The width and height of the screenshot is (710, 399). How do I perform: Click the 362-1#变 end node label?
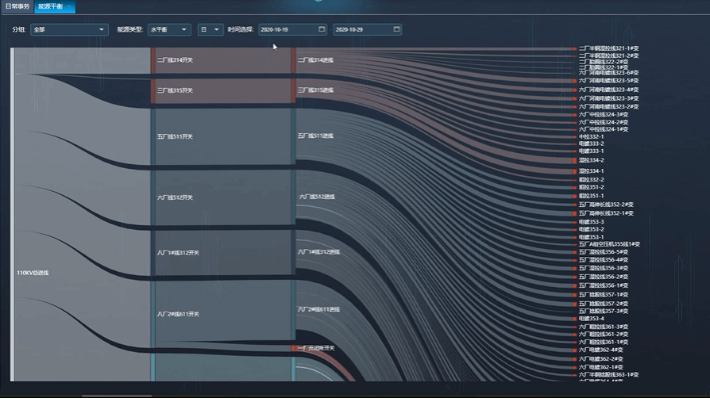(601, 367)
